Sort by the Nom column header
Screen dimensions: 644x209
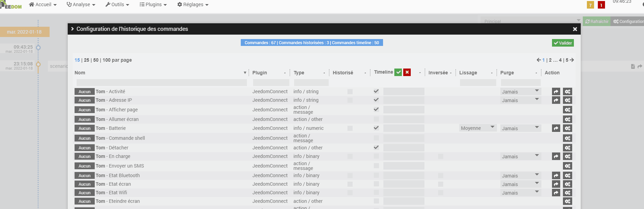[x=80, y=73]
